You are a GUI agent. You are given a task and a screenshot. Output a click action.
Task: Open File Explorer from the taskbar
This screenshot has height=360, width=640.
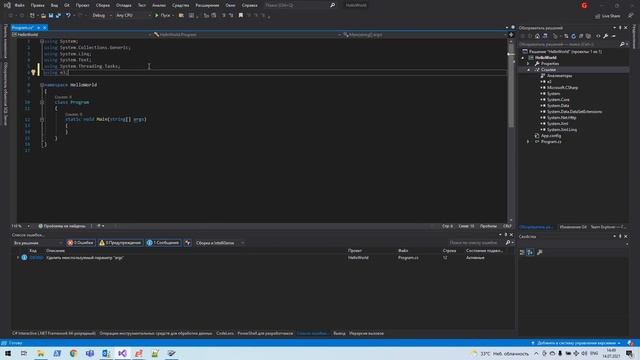[40, 353]
